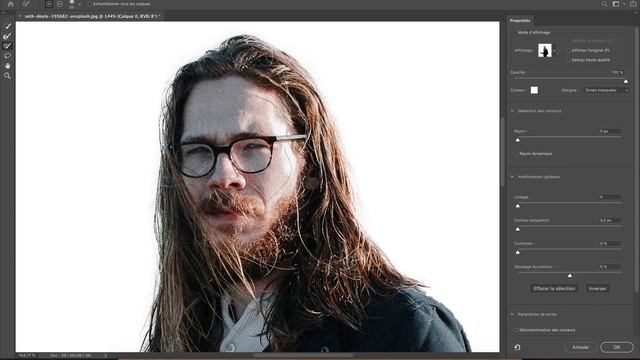Click the Properties panel vertical scrollbar
This screenshot has width=640, height=360.
click(x=637, y=159)
